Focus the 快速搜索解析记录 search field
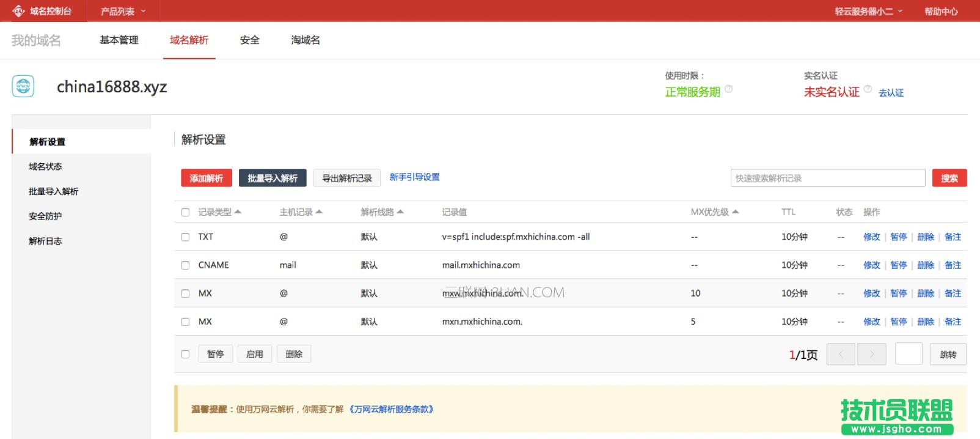980x439 pixels. [x=827, y=178]
